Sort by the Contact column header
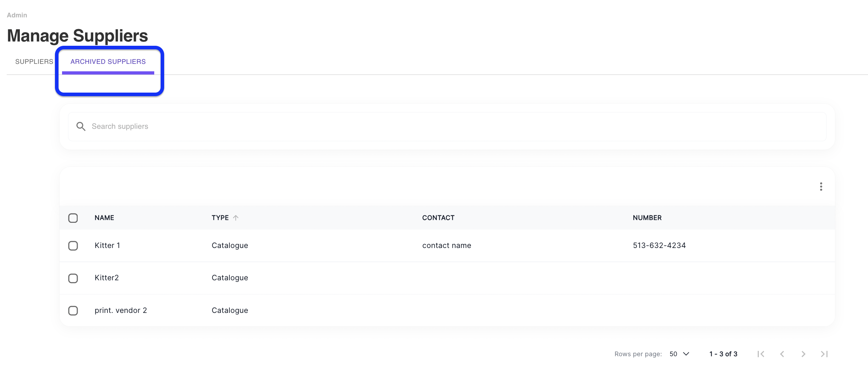 point(438,218)
